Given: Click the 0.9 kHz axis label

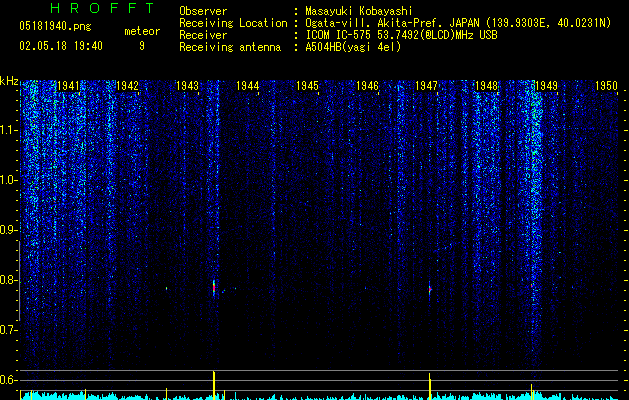Looking at the screenshot, I should click(9, 230).
